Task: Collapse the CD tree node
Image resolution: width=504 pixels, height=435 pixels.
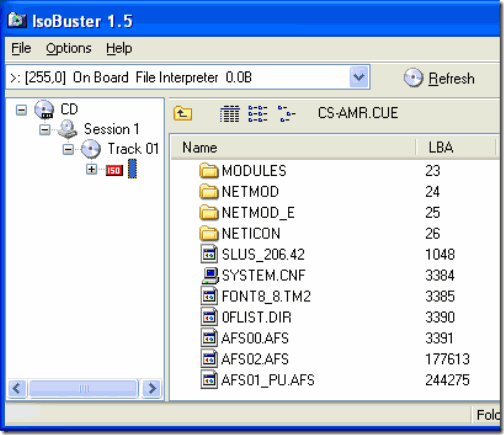Action: tap(21, 110)
